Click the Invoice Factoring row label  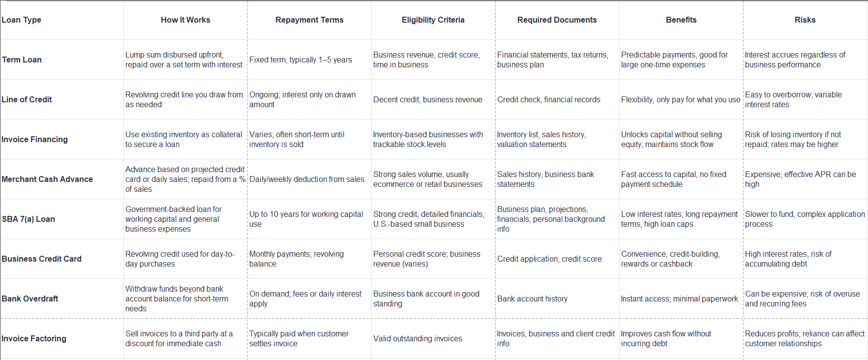coord(34,339)
